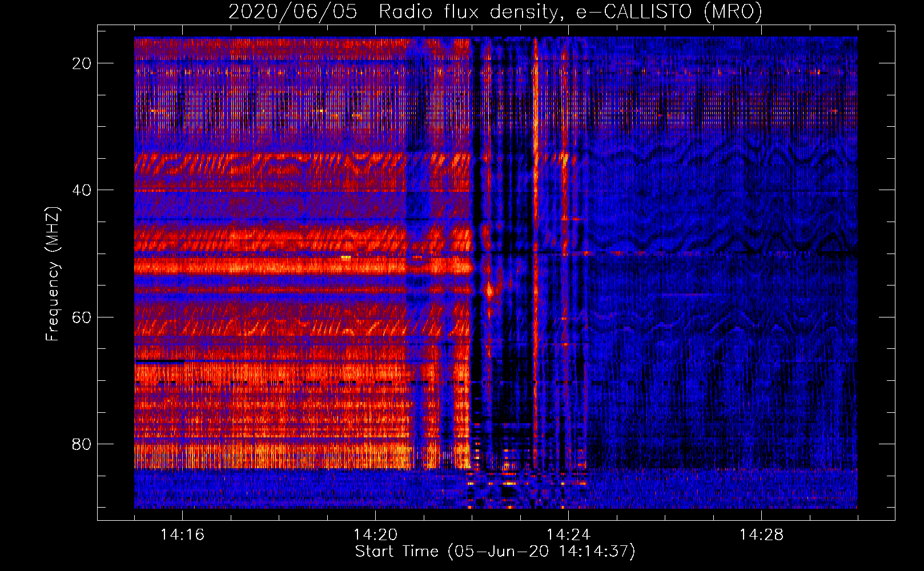Click the 14:24 time tick label
This screenshot has width=924, height=571.
tap(568, 534)
